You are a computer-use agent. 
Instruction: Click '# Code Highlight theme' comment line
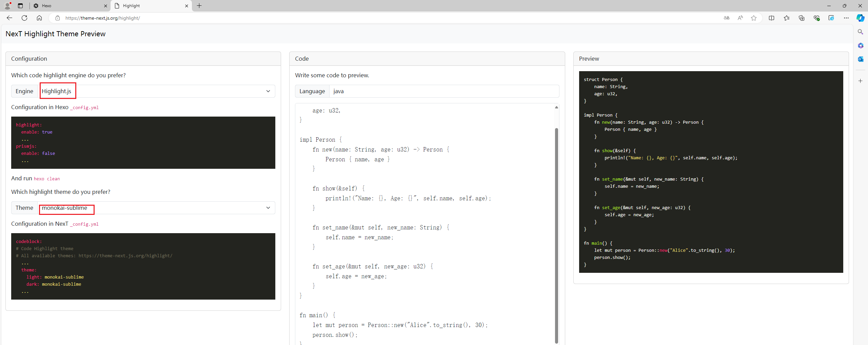coord(45,248)
